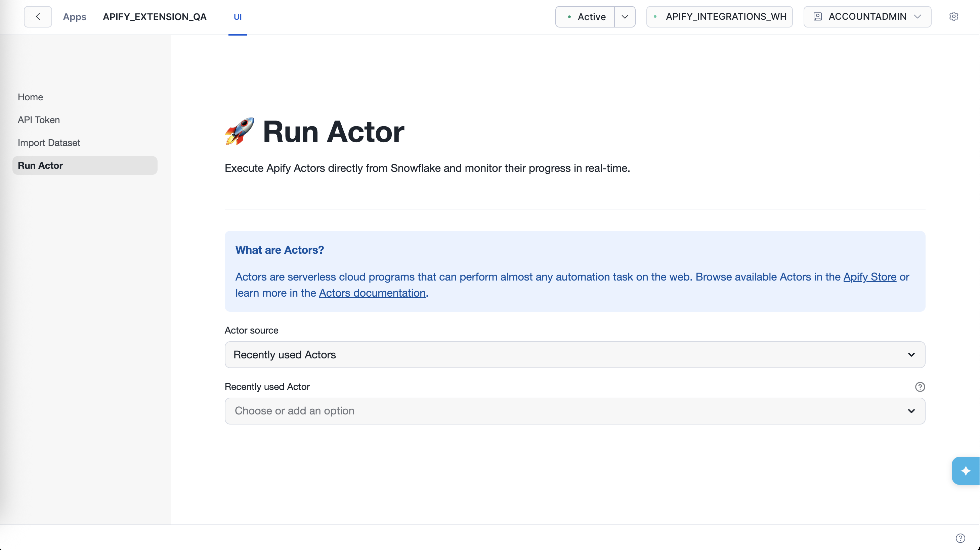
Task: Navigate to API Token in the sidebar
Action: click(x=39, y=120)
